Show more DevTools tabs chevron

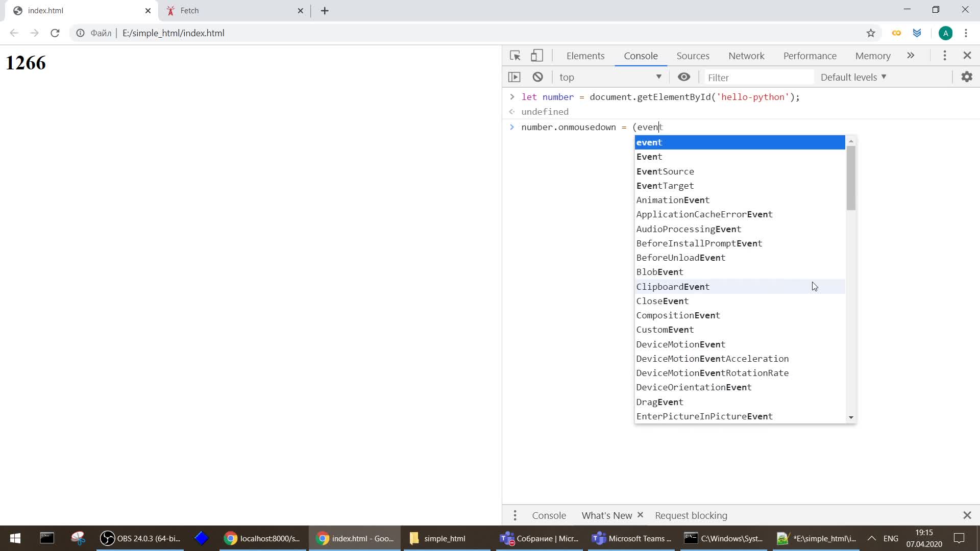point(911,56)
